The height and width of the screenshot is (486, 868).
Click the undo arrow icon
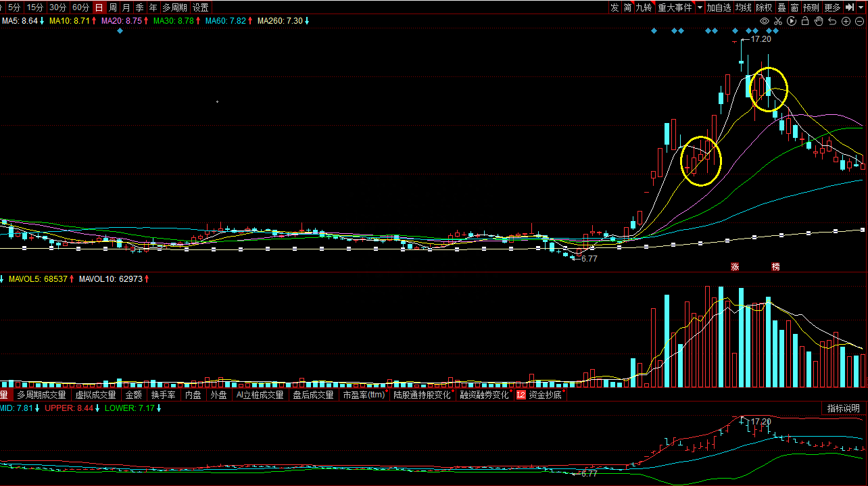tap(832, 21)
